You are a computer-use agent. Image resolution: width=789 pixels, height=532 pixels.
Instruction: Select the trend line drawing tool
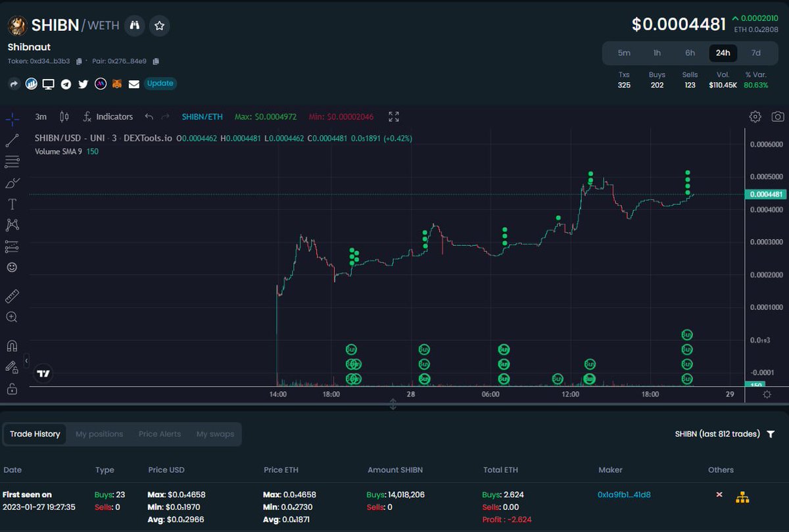(x=12, y=140)
